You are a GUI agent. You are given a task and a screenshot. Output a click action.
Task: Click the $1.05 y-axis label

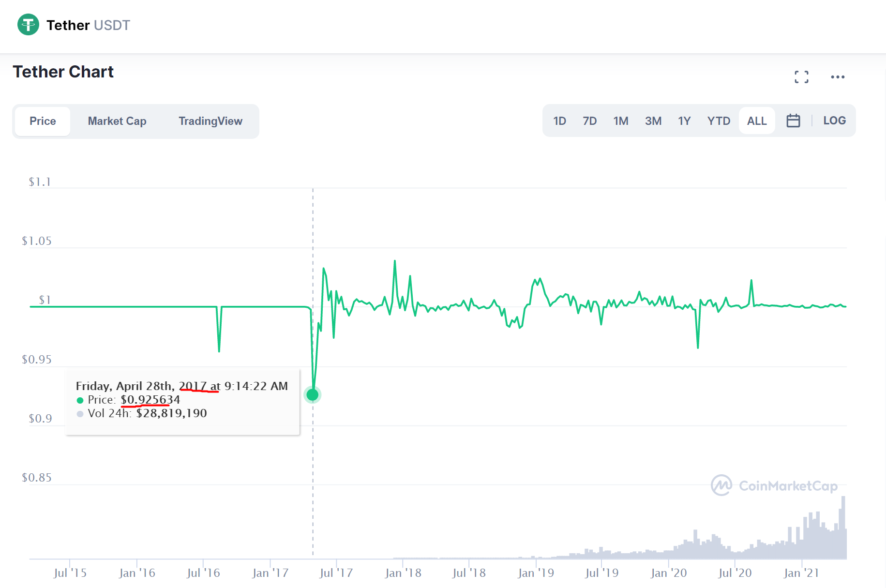tap(37, 241)
